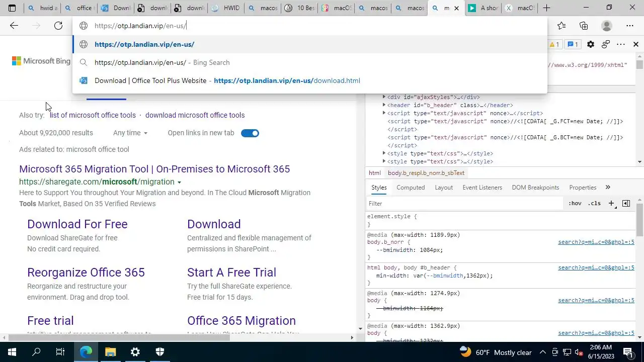Click the network icon in system tray
Screen dimensions: 644x362
click(567, 352)
